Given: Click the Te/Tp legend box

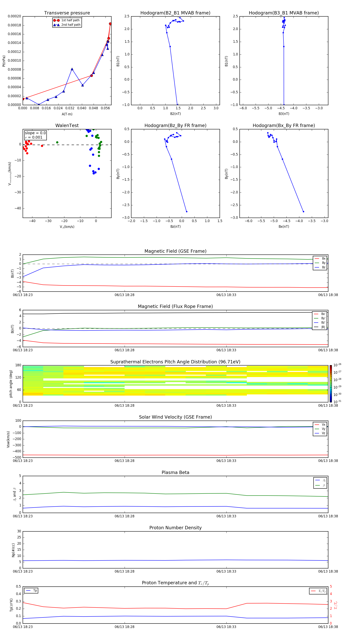Looking at the screenshot, I should 318,591.
